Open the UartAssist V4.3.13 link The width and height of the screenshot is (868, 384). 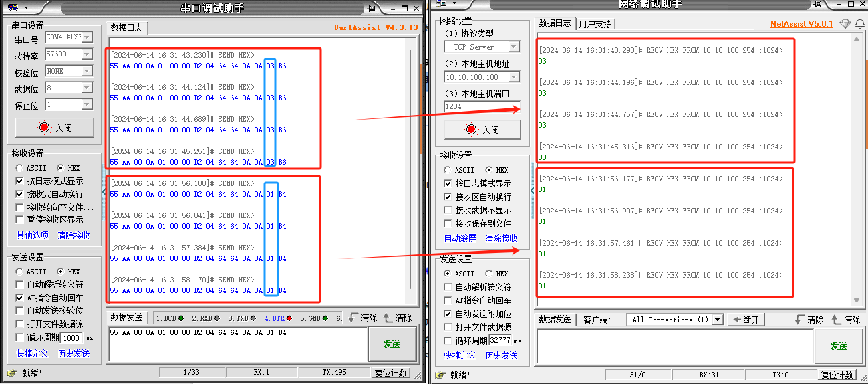coord(376,28)
